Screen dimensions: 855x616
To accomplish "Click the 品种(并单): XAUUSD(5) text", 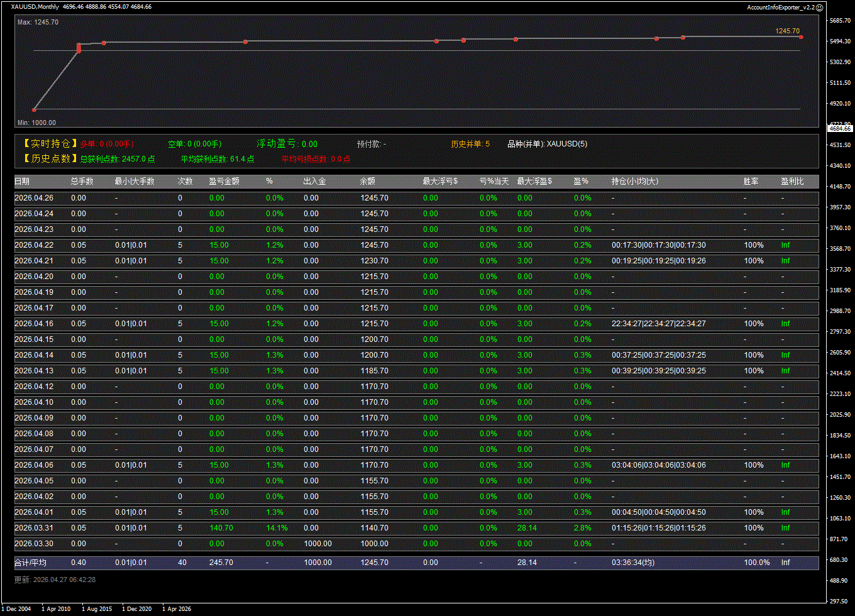I will [x=547, y=144].
